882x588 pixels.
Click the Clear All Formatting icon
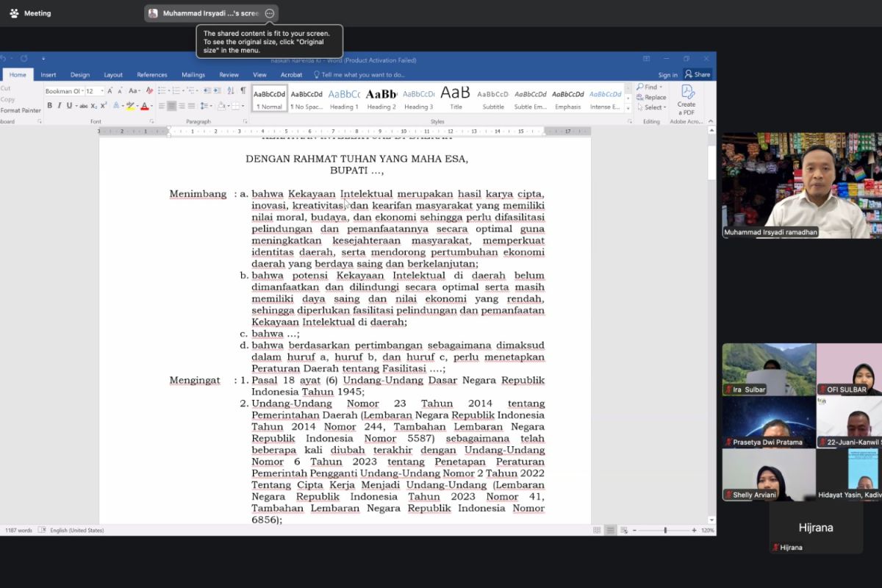tap(149, 90)
